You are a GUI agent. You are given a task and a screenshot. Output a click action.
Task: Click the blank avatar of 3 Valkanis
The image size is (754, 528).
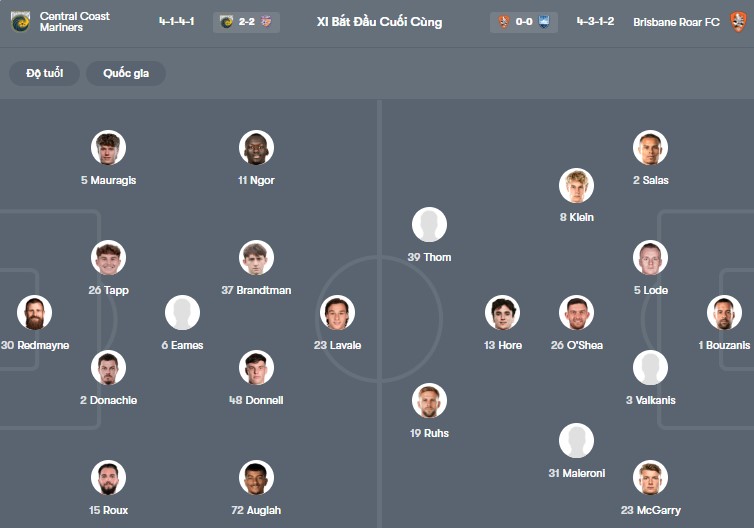click(x=650, y=368)
